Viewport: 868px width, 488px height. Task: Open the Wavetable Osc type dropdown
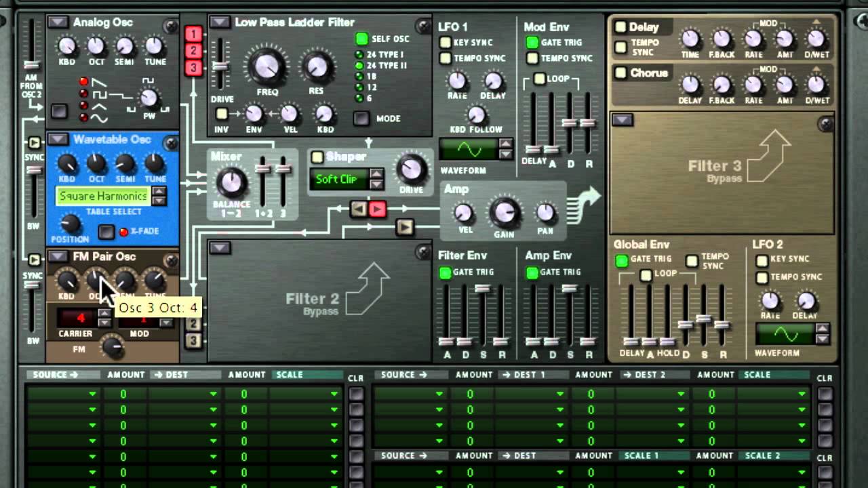pos(58,140)
